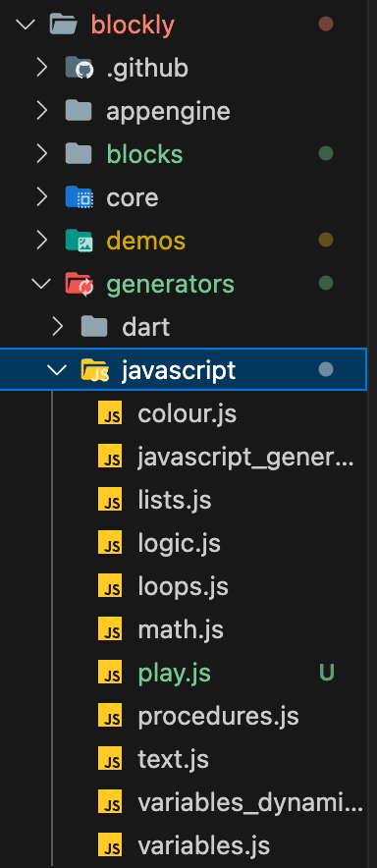The height and width of the screenshot is (868, 377).
Task: Open the logic.js file
Action: click(x=180, y=544)
